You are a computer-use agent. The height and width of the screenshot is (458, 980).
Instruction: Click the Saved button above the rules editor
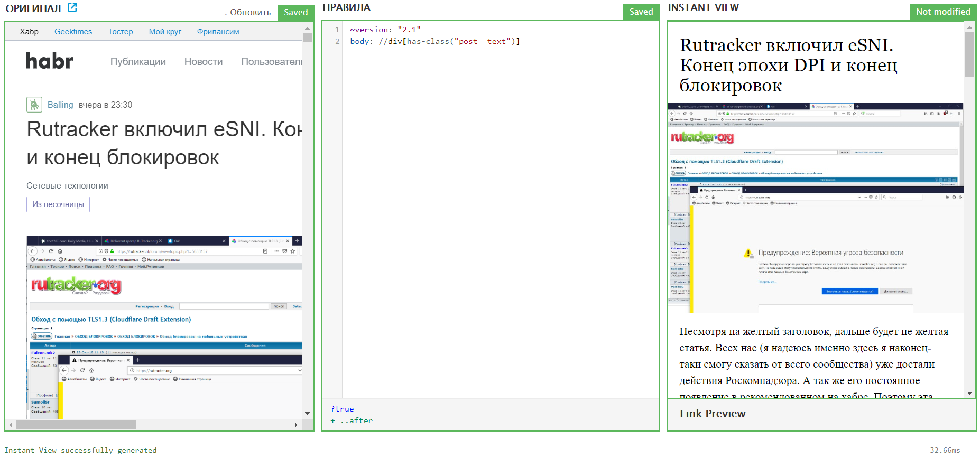[641, 12]
